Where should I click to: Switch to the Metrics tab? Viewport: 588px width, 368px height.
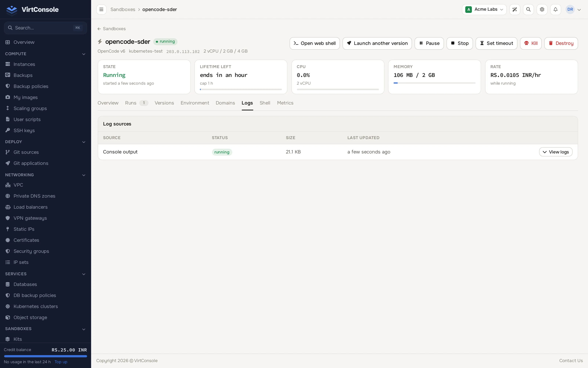click(285, 103)
